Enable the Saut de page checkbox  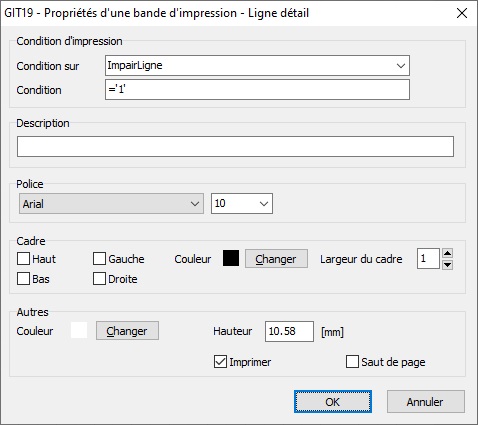tap(352, 362)
